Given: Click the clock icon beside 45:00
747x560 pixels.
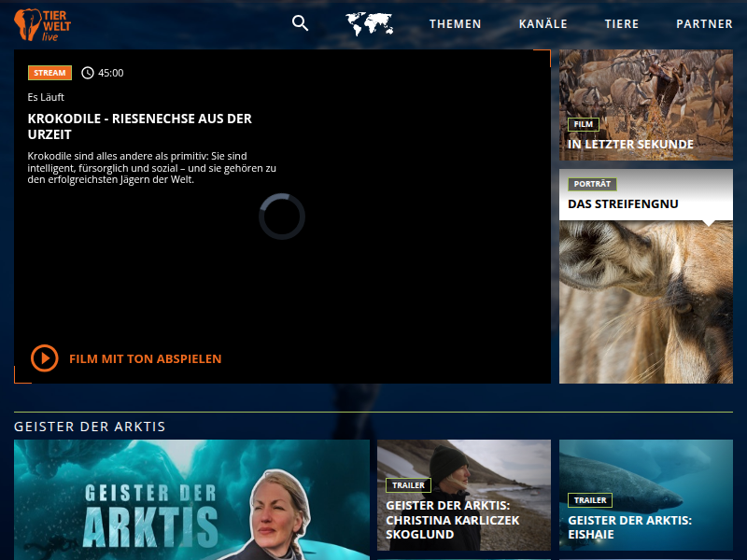Looking at the screenshot, I should (x=88, y=73).
